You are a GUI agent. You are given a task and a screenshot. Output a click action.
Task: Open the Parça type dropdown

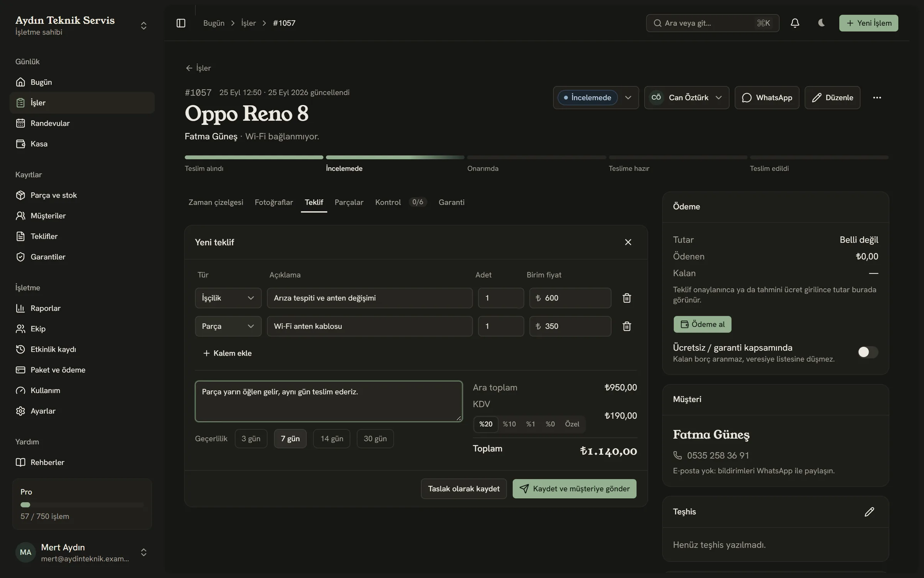(x=228, y=326)
